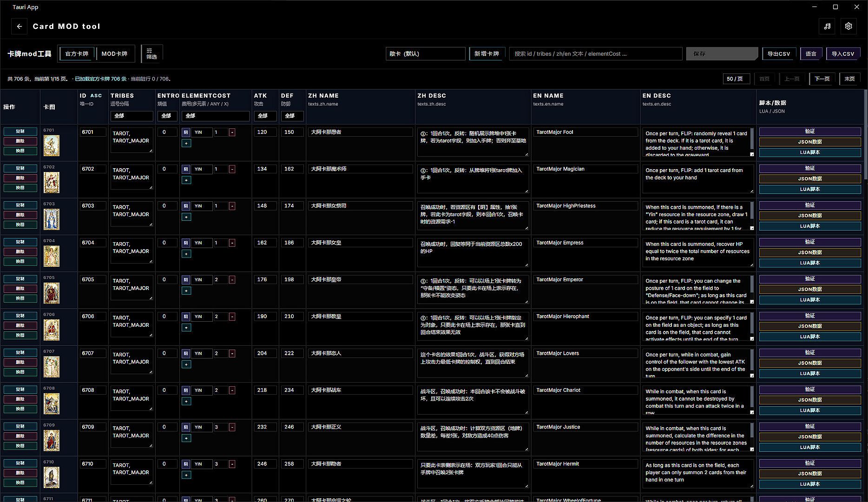Open the ELEMENTCOST 全部 filter dropdown
The height and width of the screenshot is (502, 868).
[x=215, y=116]
